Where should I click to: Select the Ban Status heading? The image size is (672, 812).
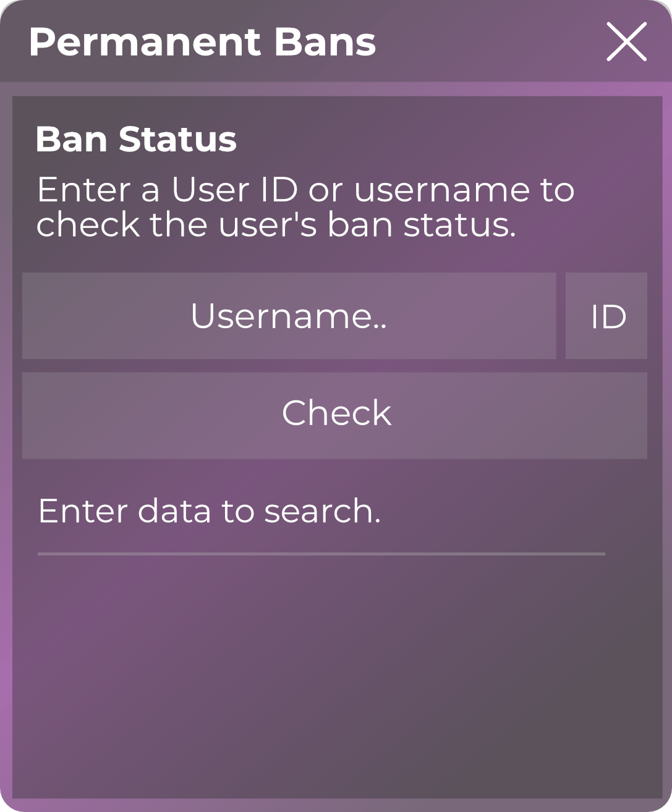coord(136,139)
